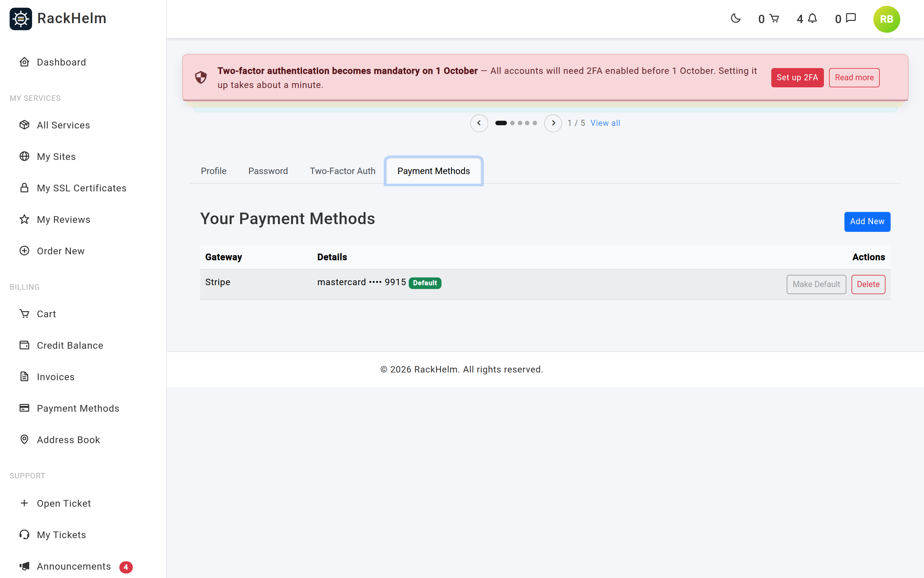Click the Default badge on mastercard row

pos(425,283)
